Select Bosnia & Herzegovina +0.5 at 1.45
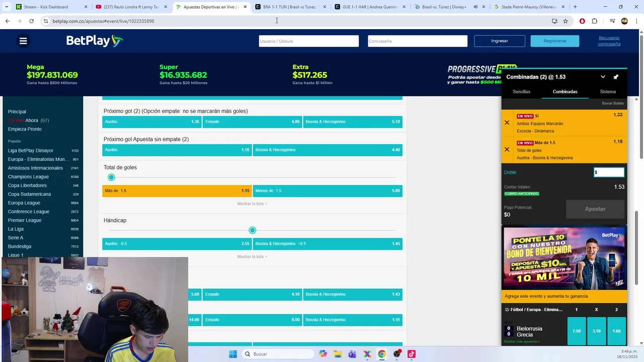Screen dimensions: 644x362 (x=328, y=244)
